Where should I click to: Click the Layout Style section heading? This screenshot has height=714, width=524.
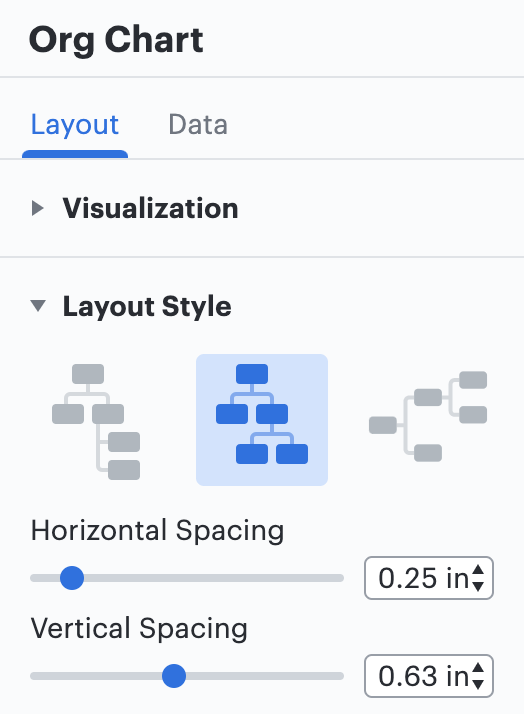147,306
